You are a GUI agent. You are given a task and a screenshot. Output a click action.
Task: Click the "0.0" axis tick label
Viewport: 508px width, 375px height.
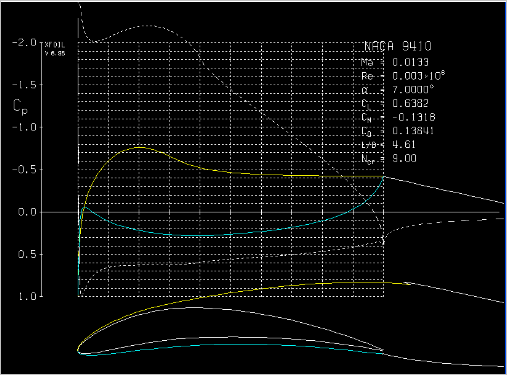[27, 212]
